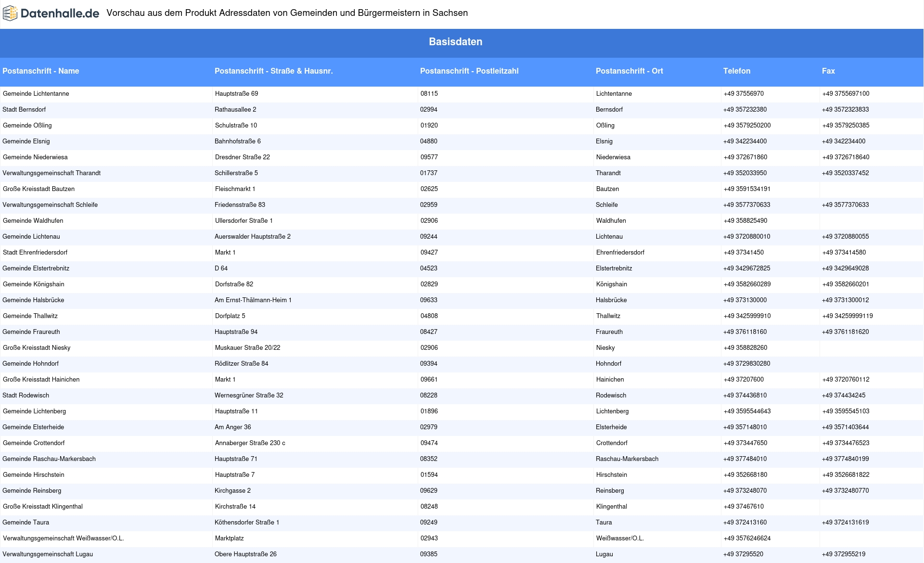The height and width of the screenshot is (563, 924).
Task: Open the Datenhalle.de brand link
Action: (x=51, y=13)
